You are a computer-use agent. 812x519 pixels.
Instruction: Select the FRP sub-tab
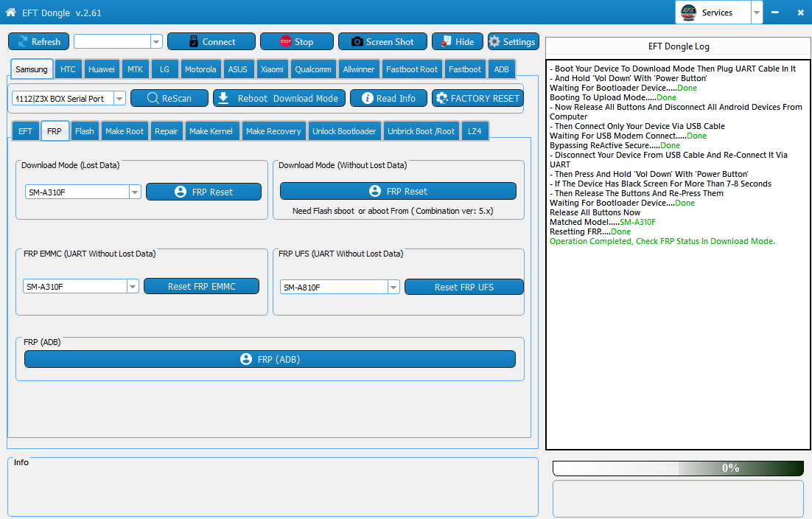(x=55, y=131)
